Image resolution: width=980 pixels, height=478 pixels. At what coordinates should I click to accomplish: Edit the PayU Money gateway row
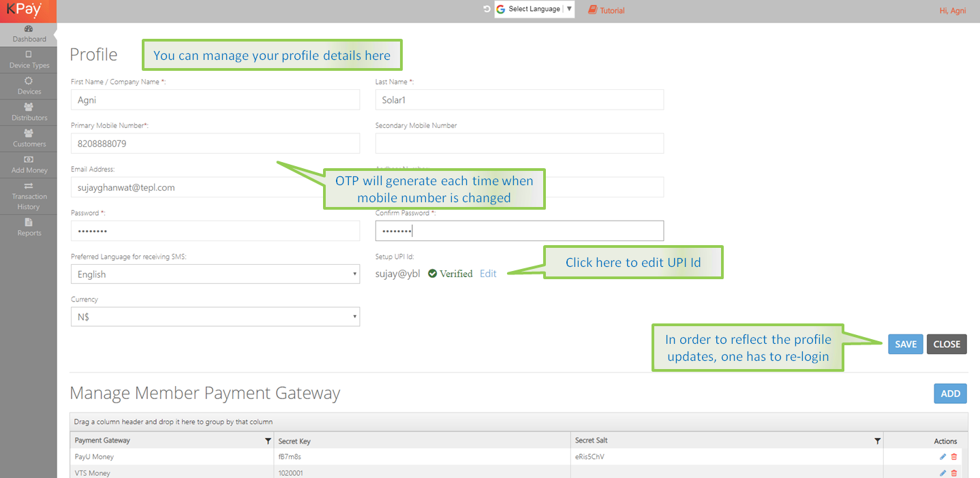(943, 457)
